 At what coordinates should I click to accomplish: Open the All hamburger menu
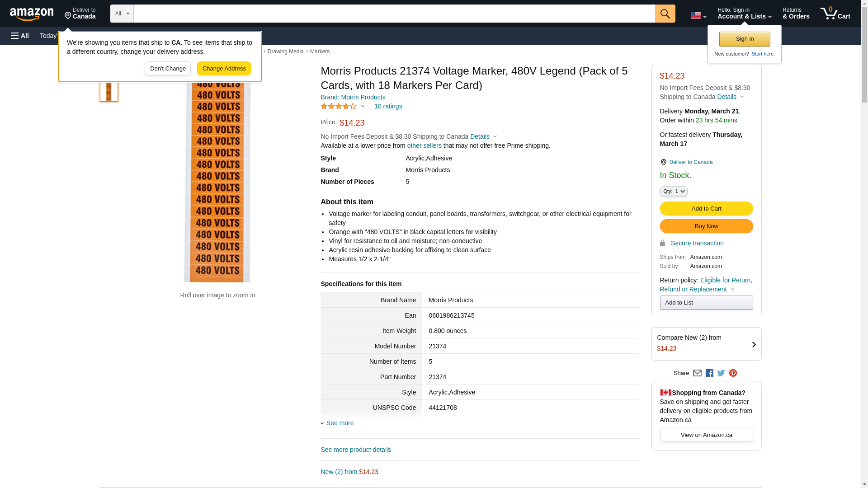click(20, 36)
